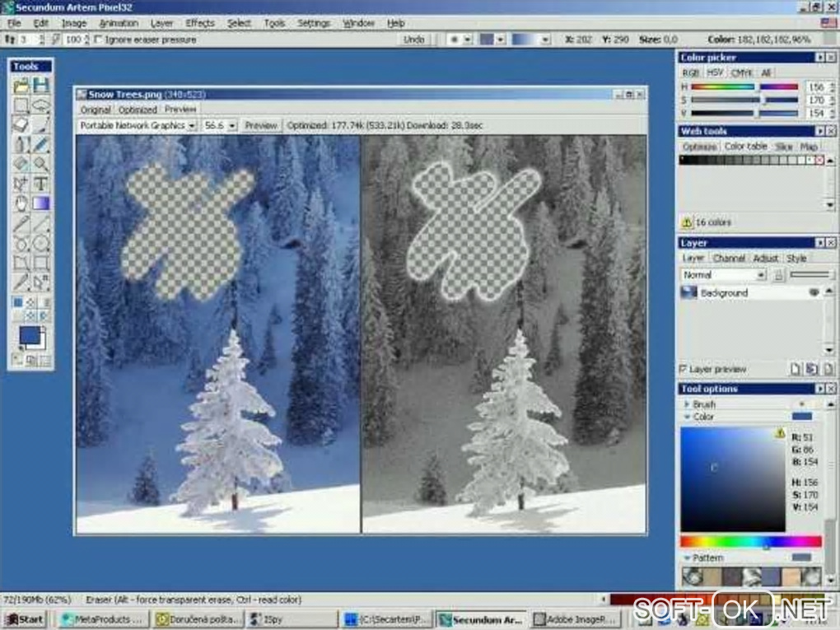Image resolution: width=840 pixels, height=630 pixels.
Task: Switch to CMYK tab in Color picker
Action: click(x=741, y=72)
